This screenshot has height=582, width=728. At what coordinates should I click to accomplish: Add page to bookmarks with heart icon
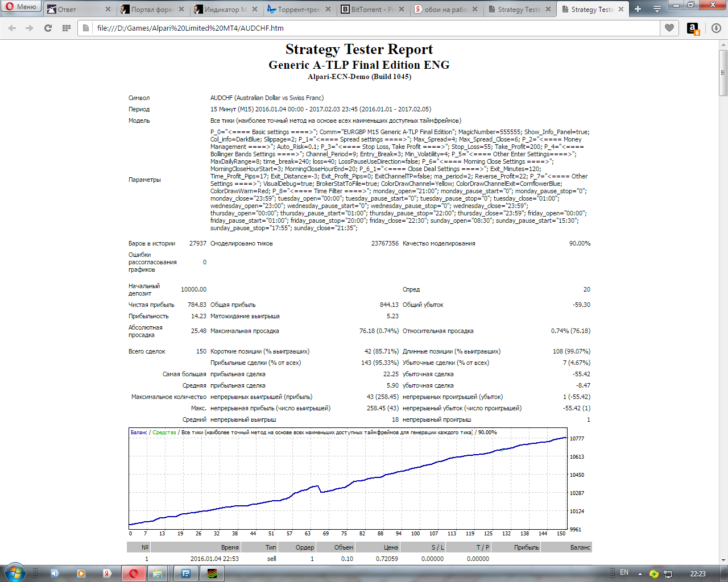669,28
